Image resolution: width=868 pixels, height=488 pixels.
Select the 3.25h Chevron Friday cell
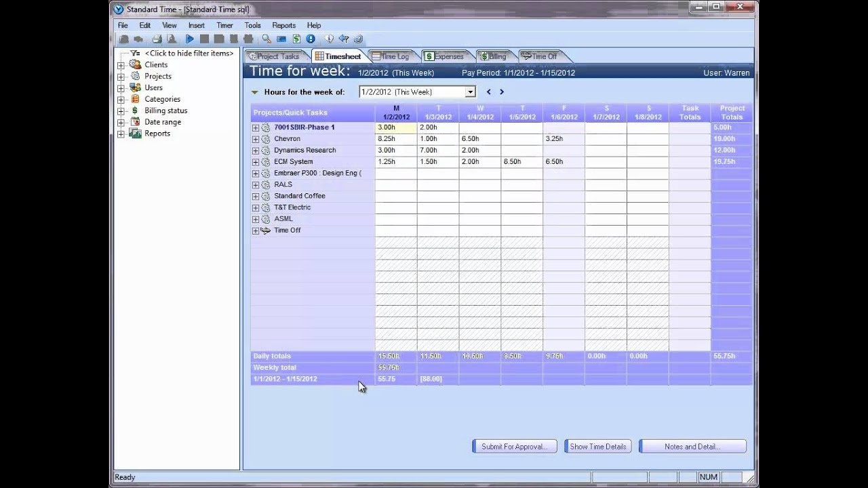[564, 139]
